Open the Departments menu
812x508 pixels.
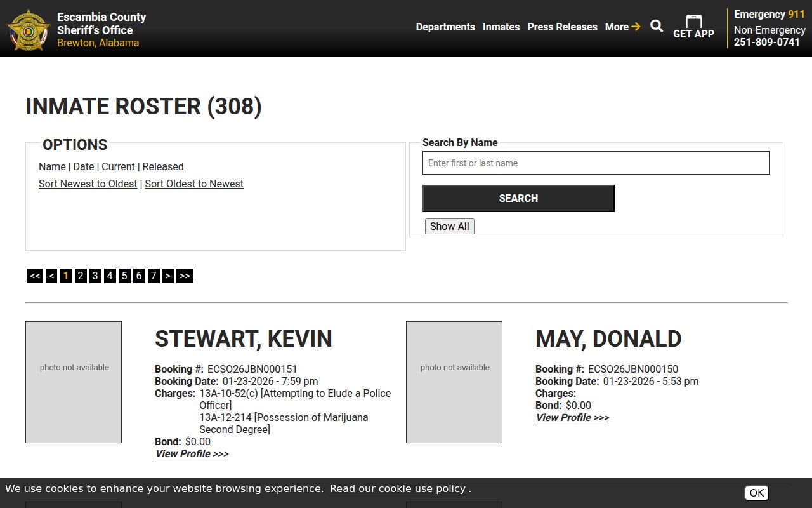click(x=445, y=27)
